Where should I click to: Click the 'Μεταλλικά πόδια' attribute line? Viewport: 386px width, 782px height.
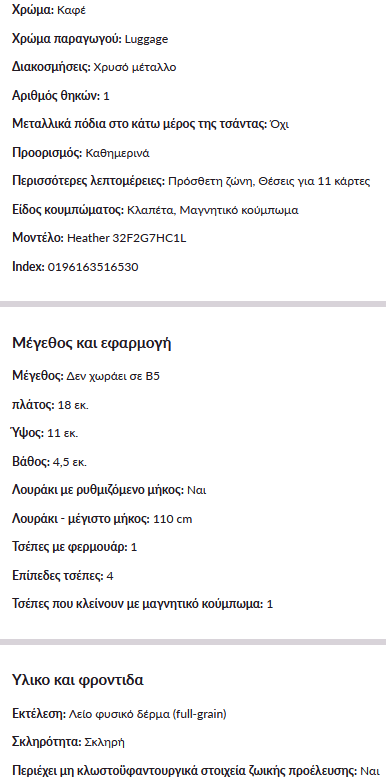[150, 125]
